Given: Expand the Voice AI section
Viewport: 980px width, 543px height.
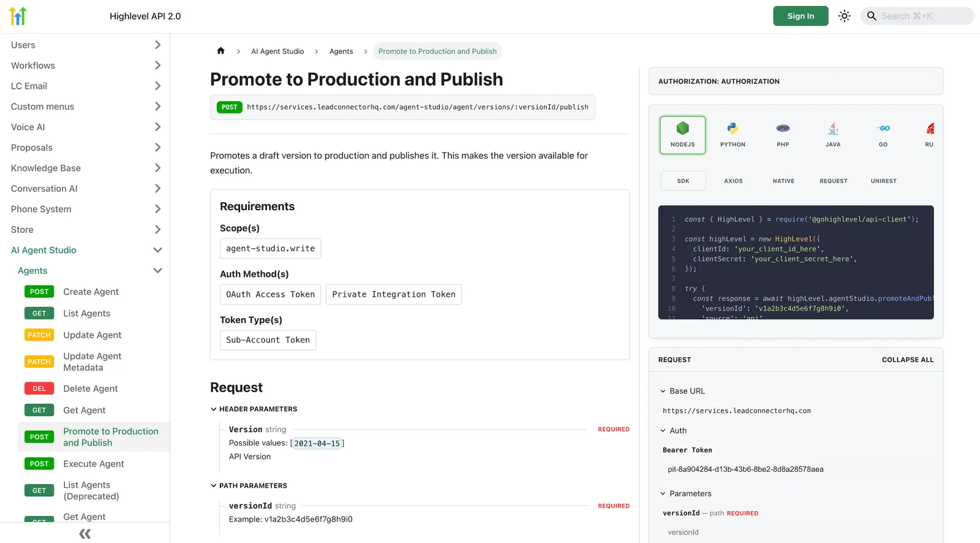Looking at the screenshot, I should tap(157, 127).
